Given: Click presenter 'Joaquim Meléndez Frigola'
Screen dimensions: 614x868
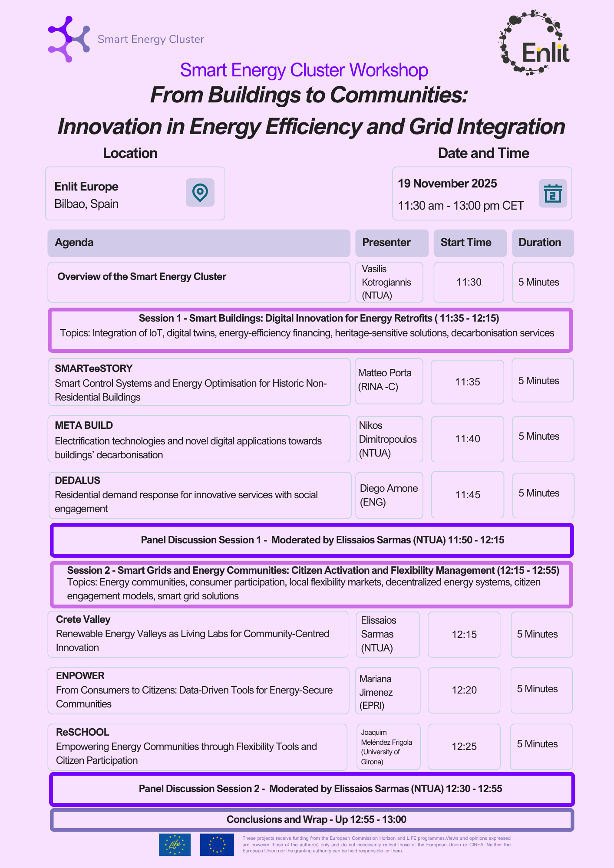Looking at the screenshot, I should tap(388, 747).
